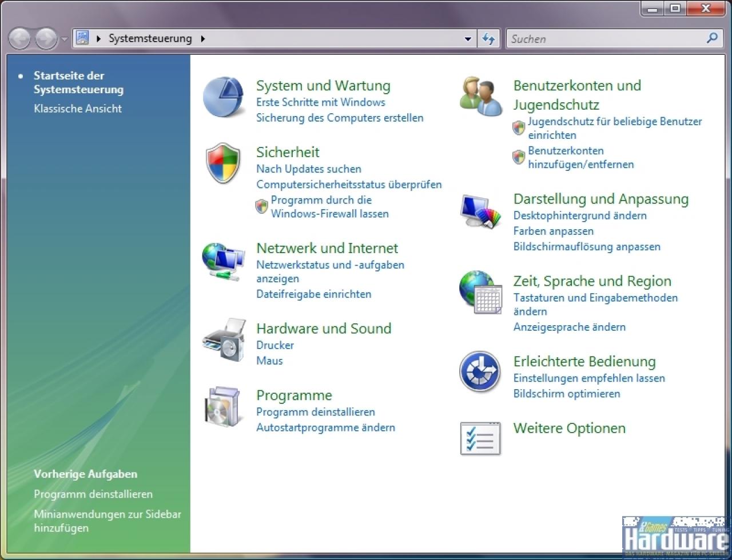Click the Forward navigation arrow button
This screenshot has height=560, width=732.
[x=46, y=39]
